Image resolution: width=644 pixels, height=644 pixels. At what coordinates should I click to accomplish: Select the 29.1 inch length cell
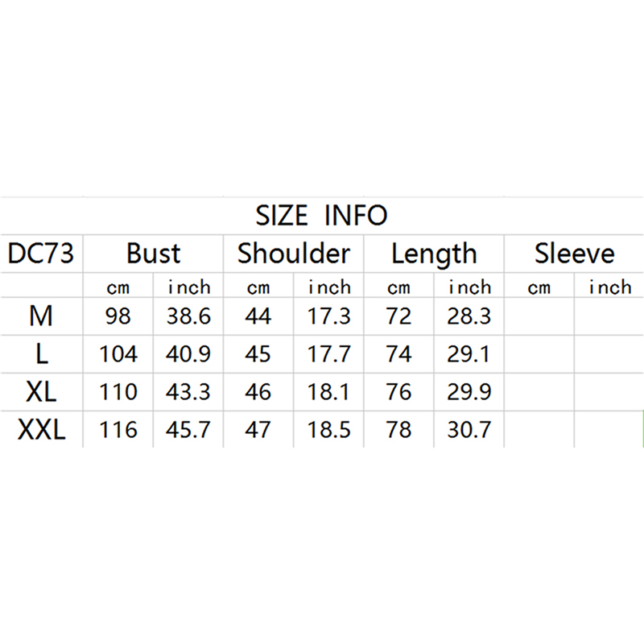[x=469, y=354]
